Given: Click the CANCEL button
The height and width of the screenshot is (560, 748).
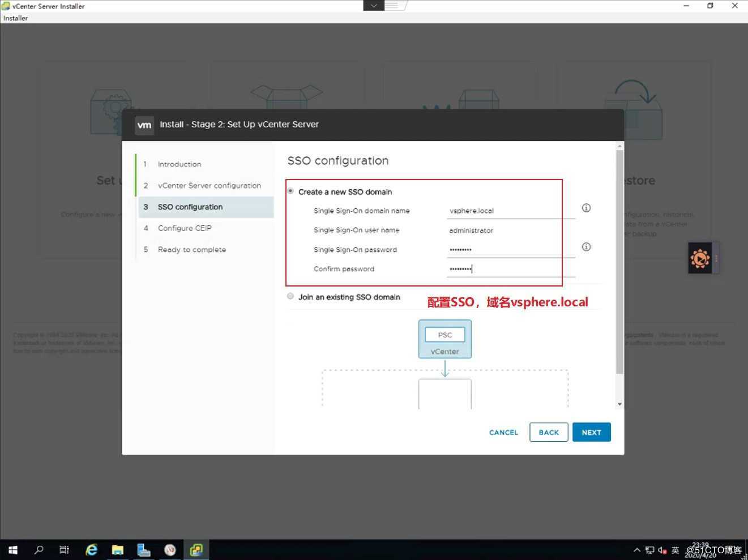Looking at the screenshot, I should pos(503,433).
